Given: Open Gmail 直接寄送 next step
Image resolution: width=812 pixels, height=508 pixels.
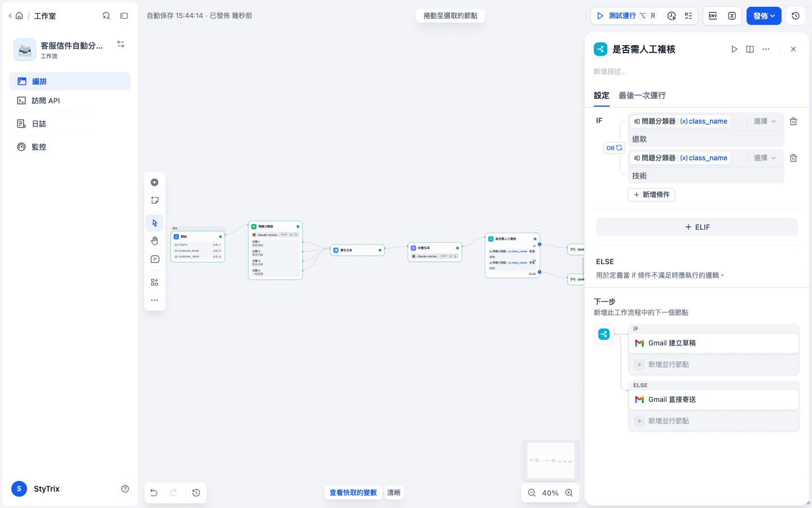Looking at the screenshot, I should tap(714, 400).
